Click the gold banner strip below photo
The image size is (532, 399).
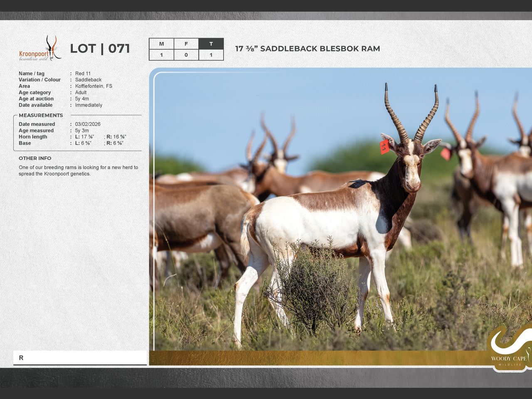pyautogui.click(x=316, y=358)
